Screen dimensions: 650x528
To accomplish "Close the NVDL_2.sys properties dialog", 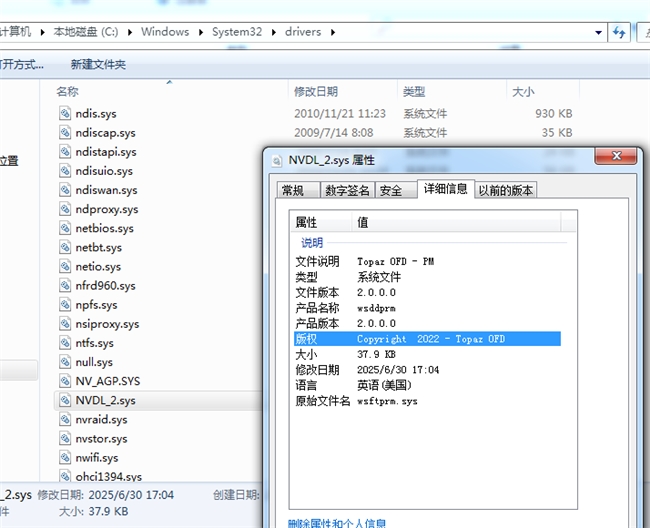I will coord(616,156).
